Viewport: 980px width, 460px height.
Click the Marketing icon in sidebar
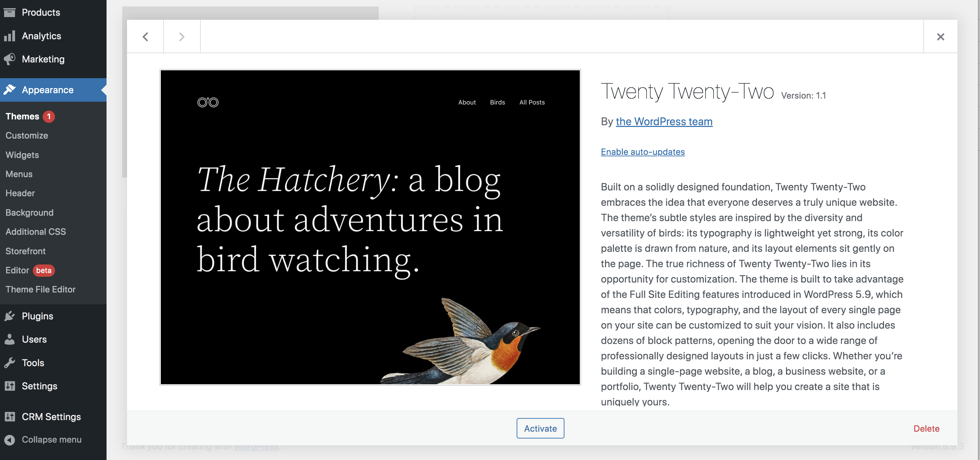tap(11, 59)
